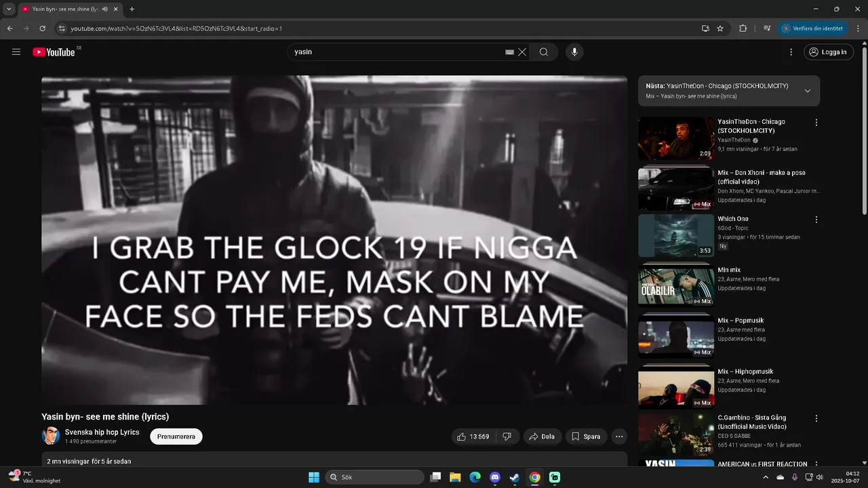Open media controls in browser toolbar
The height and width of the screenshot is (488, 868).
[x=767, y=28]
